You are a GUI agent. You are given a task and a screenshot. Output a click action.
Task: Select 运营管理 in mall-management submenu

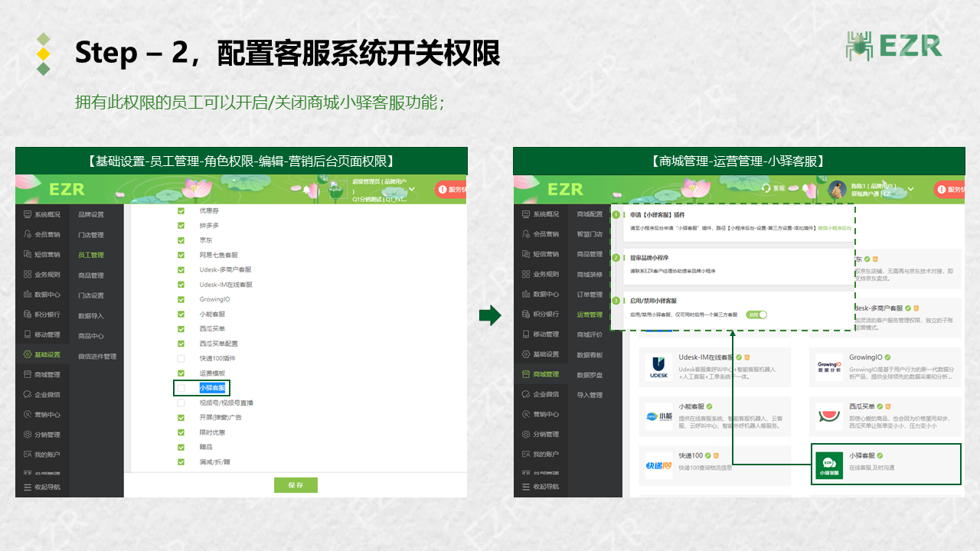click(590, 315)
